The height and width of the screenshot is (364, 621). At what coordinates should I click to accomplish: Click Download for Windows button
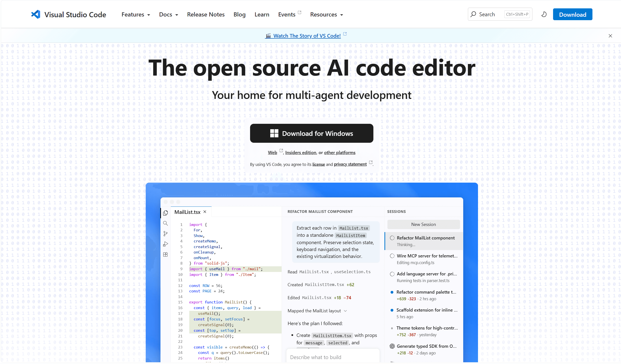coord(312,133)
